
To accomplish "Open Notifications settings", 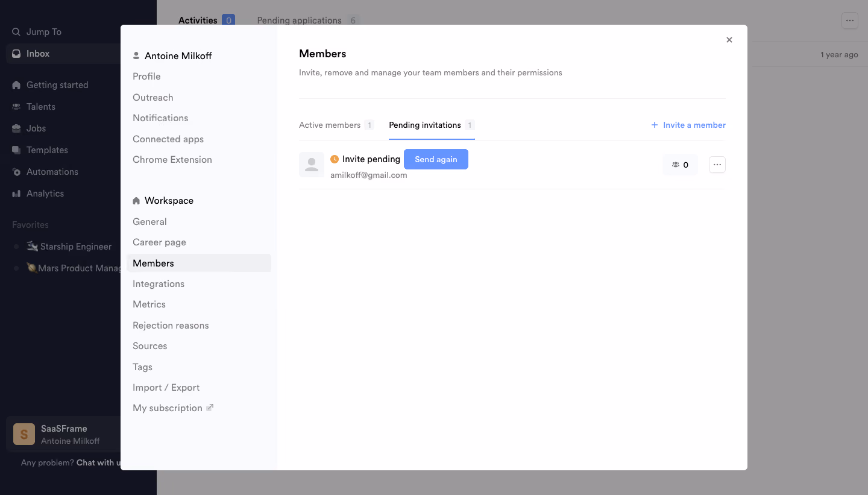I will coord(160,118).
